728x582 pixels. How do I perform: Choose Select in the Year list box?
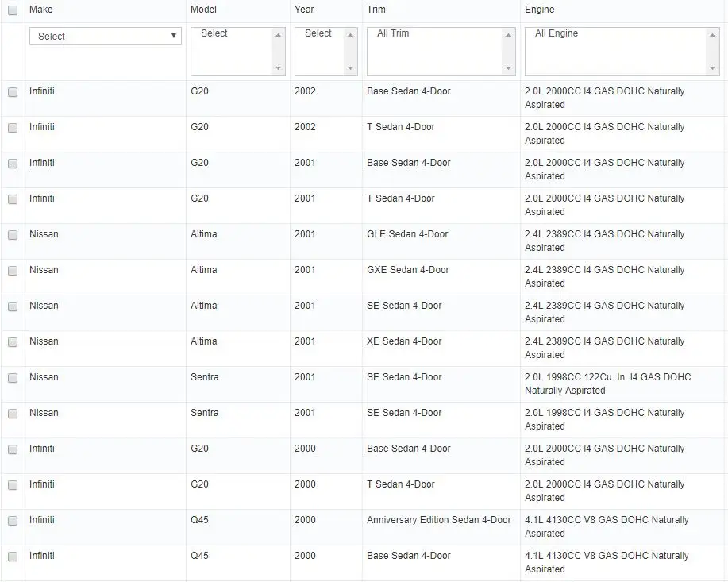click(x=318, y=33)
